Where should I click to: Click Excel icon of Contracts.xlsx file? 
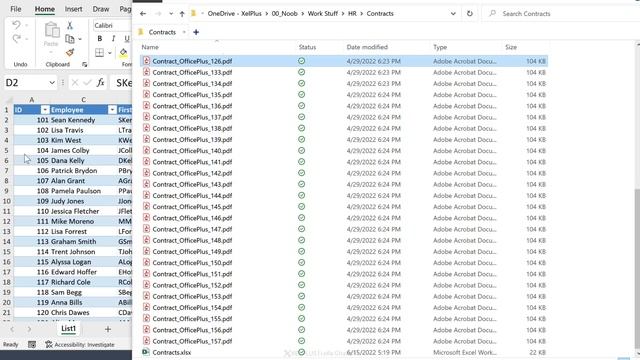[146, 352]
